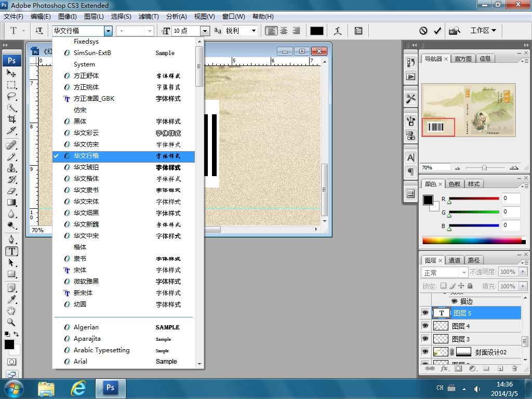The height and width of the screenshot is (399, 532).
Task: Commit text edits with the checkmark
Action: 437,31
